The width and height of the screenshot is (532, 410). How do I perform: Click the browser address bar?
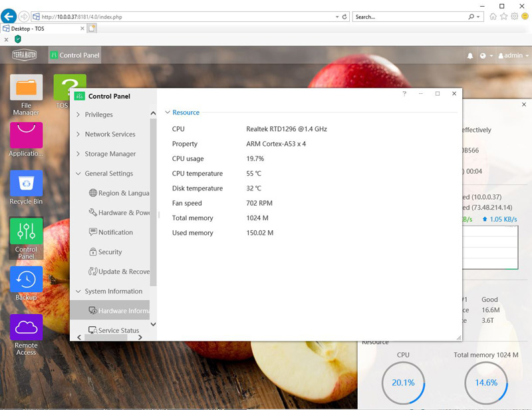click(x=193, y=17)
